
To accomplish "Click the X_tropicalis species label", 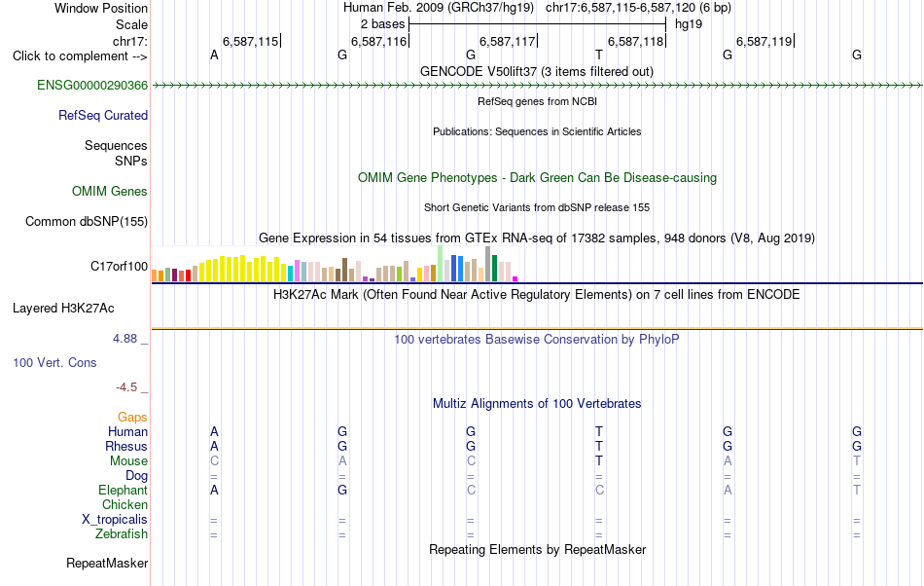I will click(115, 520).
